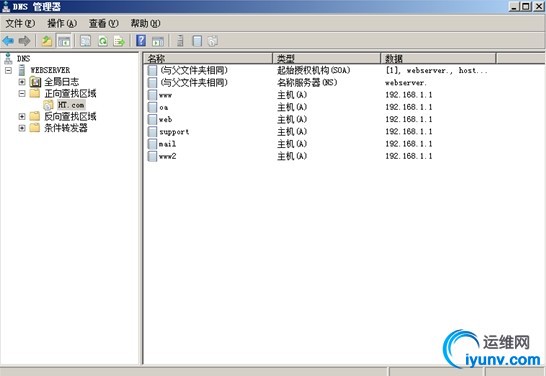Click the new record page icon in toolbar
The width and height of the screenshot is (546, 376).
tap(197, 41)
